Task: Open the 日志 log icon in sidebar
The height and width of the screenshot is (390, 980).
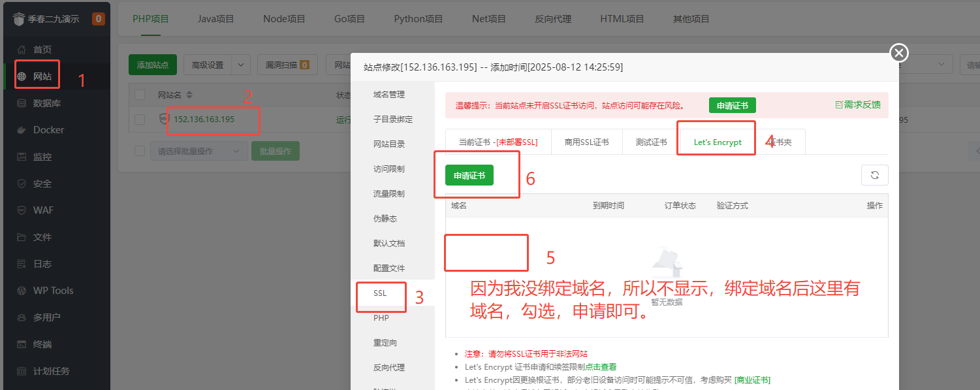Action: click(x=22, y=264)
